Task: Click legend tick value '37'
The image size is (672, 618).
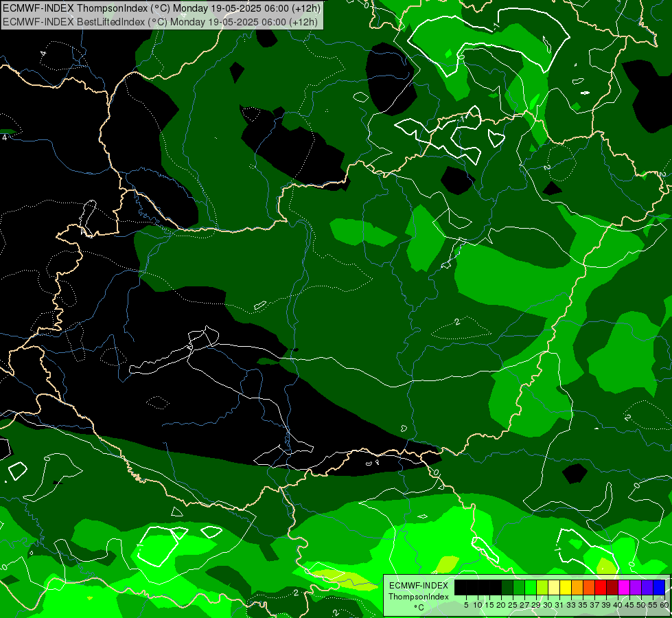Action: pos(594,605)
